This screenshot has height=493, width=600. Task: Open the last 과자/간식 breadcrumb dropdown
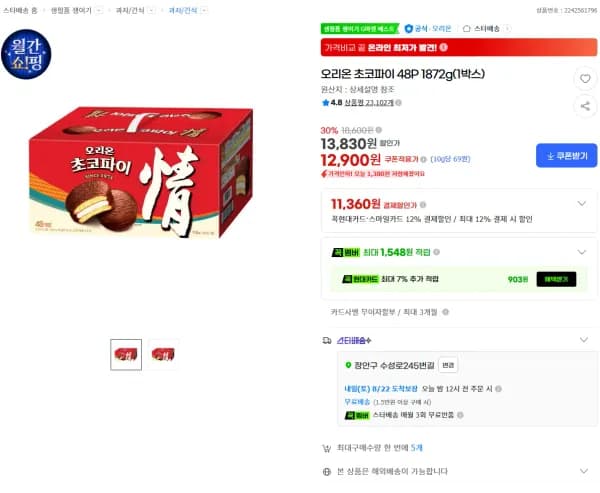(204, 10)
